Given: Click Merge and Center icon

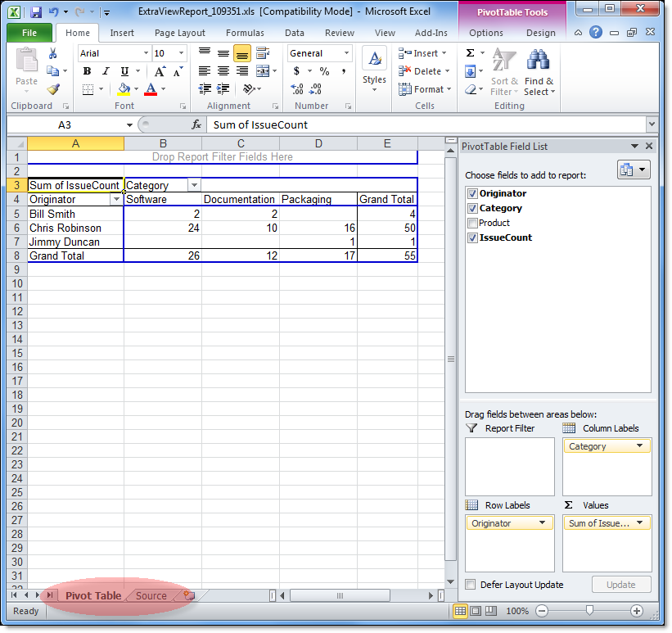Looking at the screenshot, I should [263, 71].
